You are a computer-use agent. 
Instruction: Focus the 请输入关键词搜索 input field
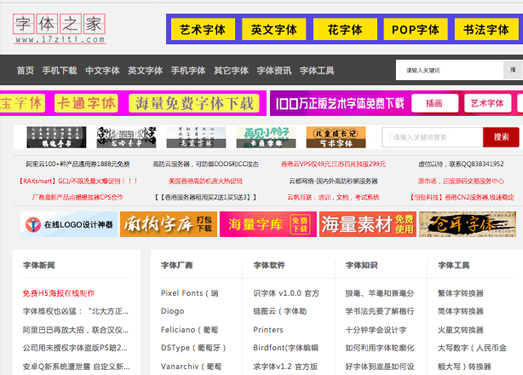(433, 137)
